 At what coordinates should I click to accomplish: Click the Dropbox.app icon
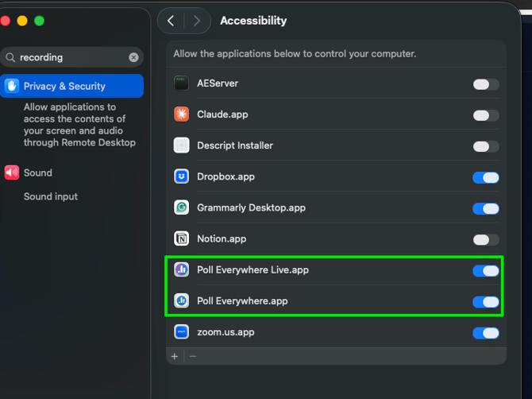click(x=182, y=176)
